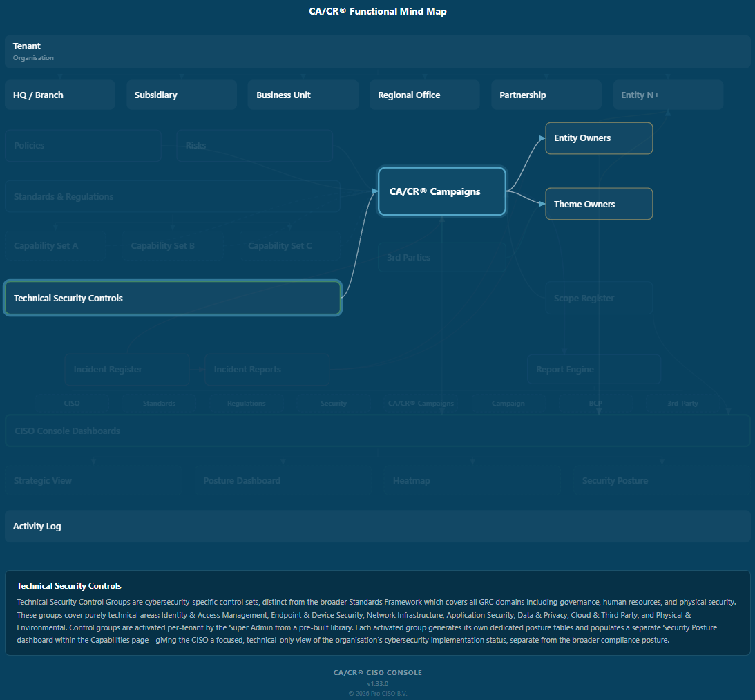Select the Technical Security Controls node
Viewport: 755px width, 700px height.
click(x=173, y=299)
